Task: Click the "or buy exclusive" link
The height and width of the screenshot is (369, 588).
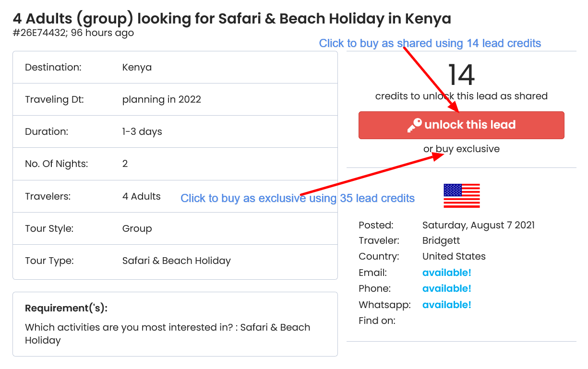Action: click(461, 149)
